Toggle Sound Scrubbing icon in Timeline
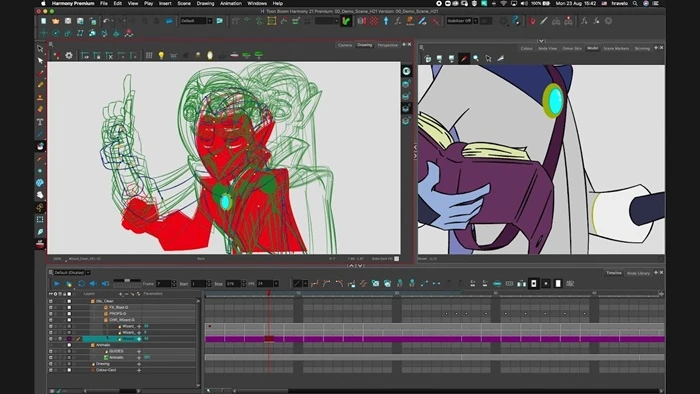This screenshot has width=700, height=394. pyautogui.click(x=105, y=283)
